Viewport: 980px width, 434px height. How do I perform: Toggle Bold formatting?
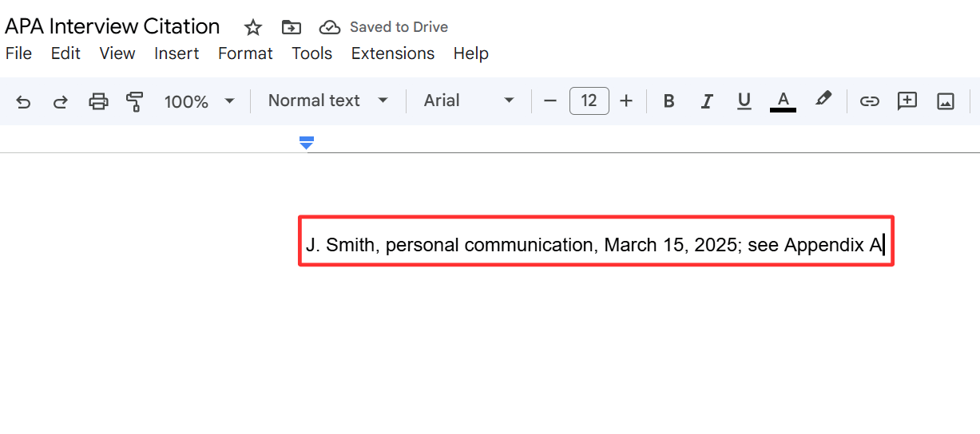[x=669, y=101]
